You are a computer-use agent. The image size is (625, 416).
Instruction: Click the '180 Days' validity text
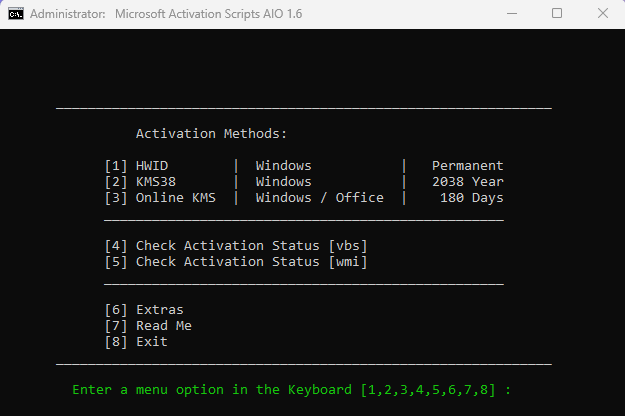pyautogui.click(x=472, y=198)
